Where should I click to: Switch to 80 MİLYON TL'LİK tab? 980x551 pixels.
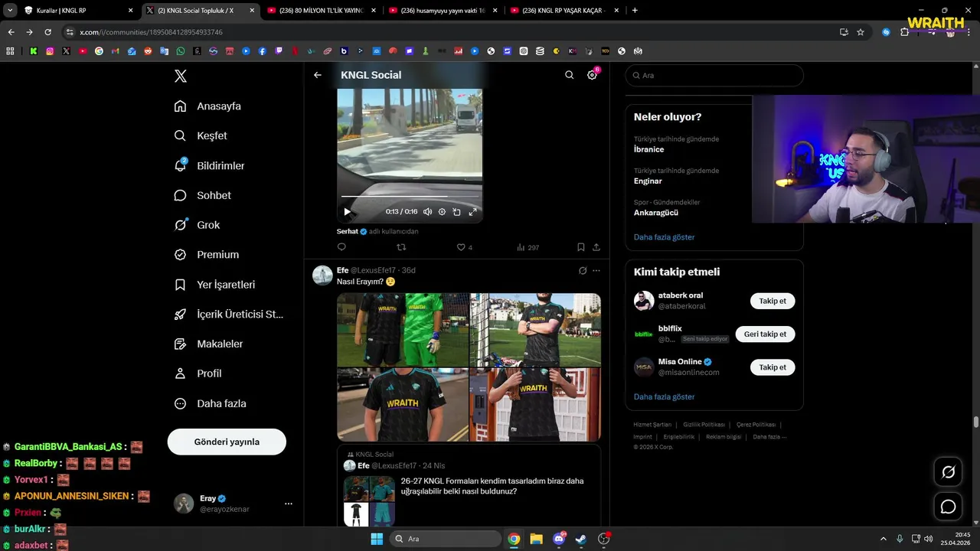(x=322, y=11)
